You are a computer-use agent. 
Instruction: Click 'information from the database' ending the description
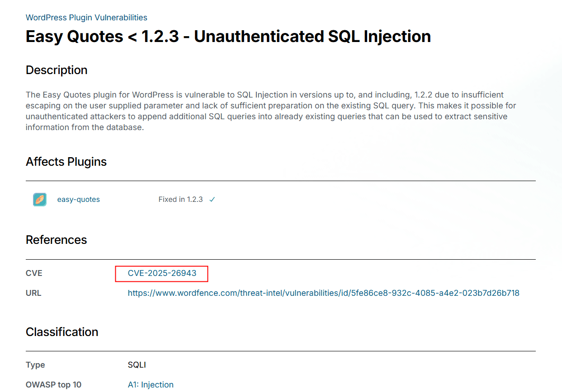84,127
